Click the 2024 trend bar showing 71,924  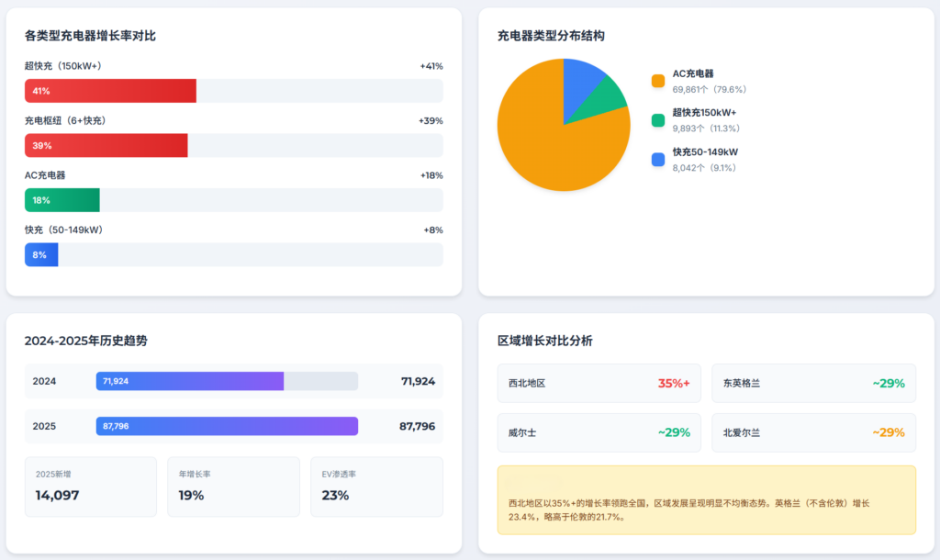[189, 381]
